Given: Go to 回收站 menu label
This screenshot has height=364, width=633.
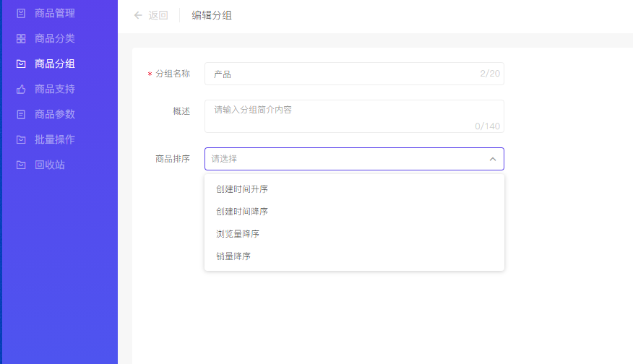Looking at the screenshot, I should click(50, 165).
